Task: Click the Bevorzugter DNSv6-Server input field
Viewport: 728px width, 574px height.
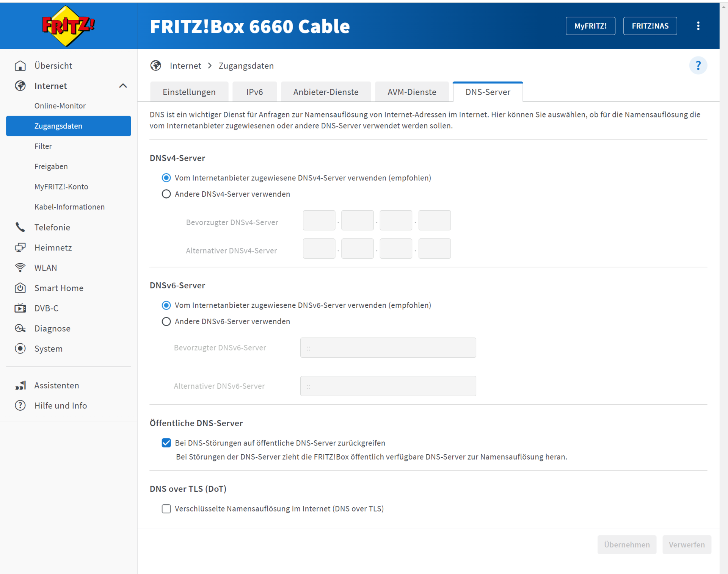Action: [388, 347]
